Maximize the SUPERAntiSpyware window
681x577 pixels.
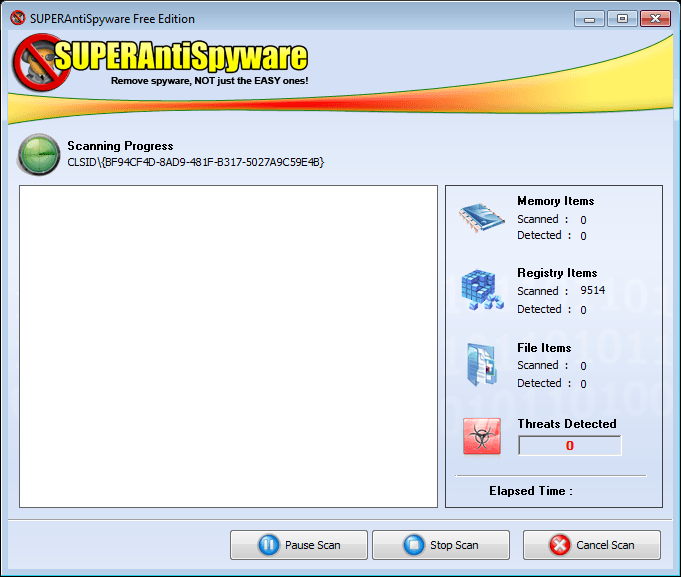pyautogui.click(x=621, y=18)
